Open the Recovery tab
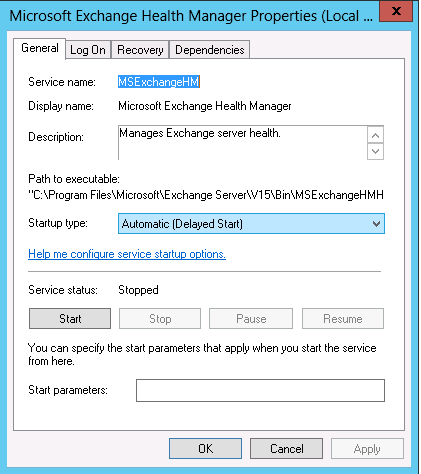Viewport: 421px width, 474px height. (x=140, y=50)
